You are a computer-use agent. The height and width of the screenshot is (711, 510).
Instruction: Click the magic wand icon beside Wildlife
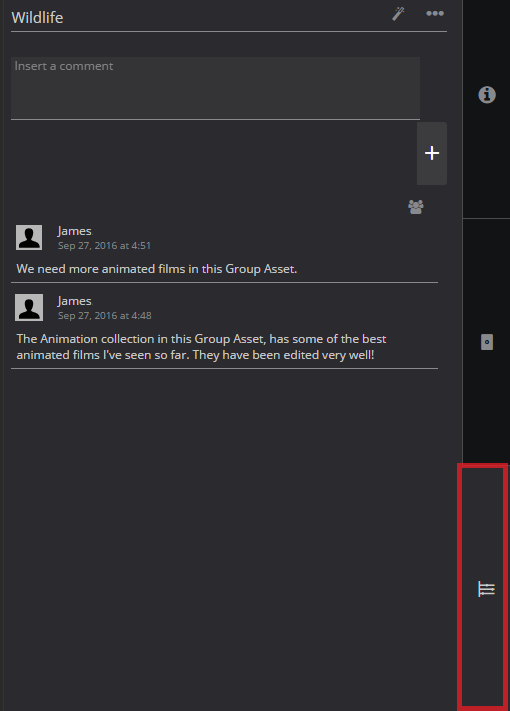click(398, 14)
